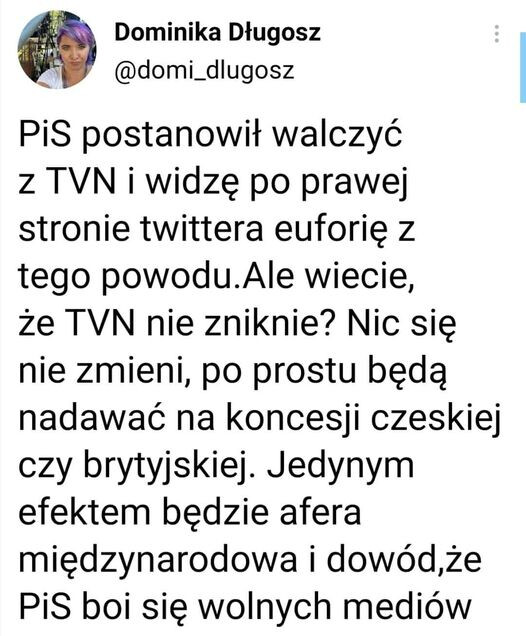
Task: Click the line "nie zmieni, po prostu będą"
Action: pos(233,372)
